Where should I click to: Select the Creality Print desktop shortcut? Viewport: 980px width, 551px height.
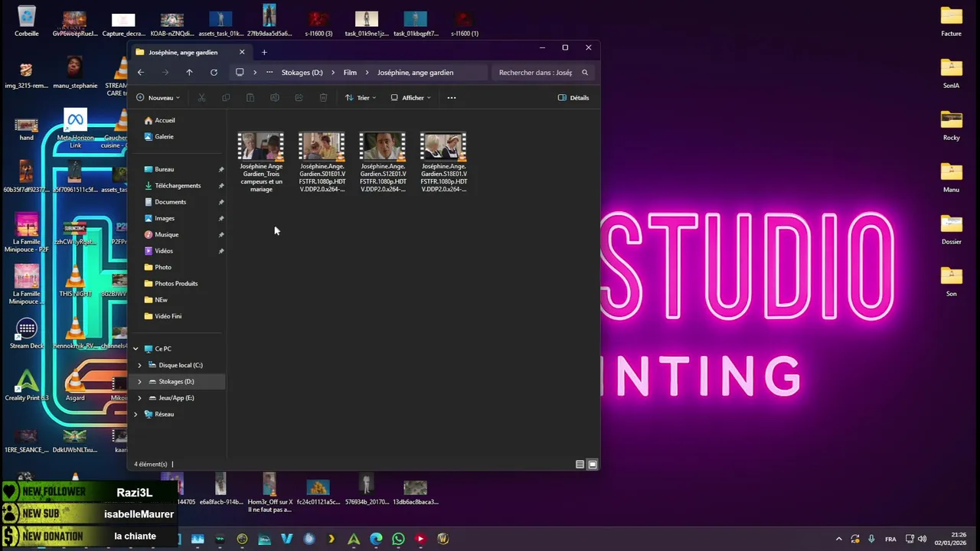(26, 385)
